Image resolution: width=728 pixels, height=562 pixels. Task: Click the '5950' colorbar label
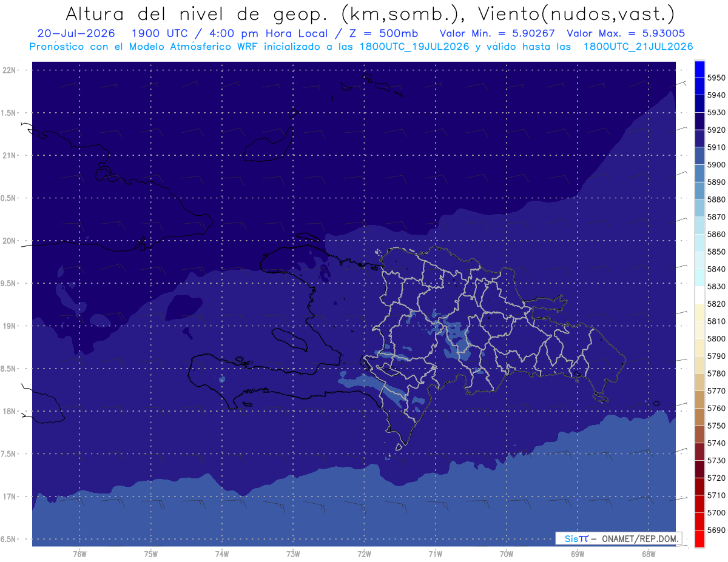(716, 78)
